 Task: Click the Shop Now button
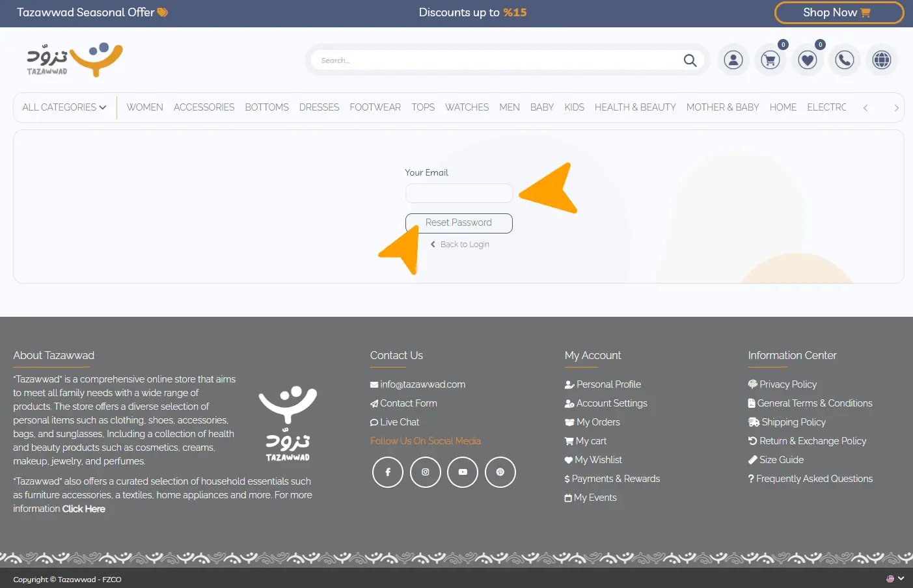[x=839, y=12]
